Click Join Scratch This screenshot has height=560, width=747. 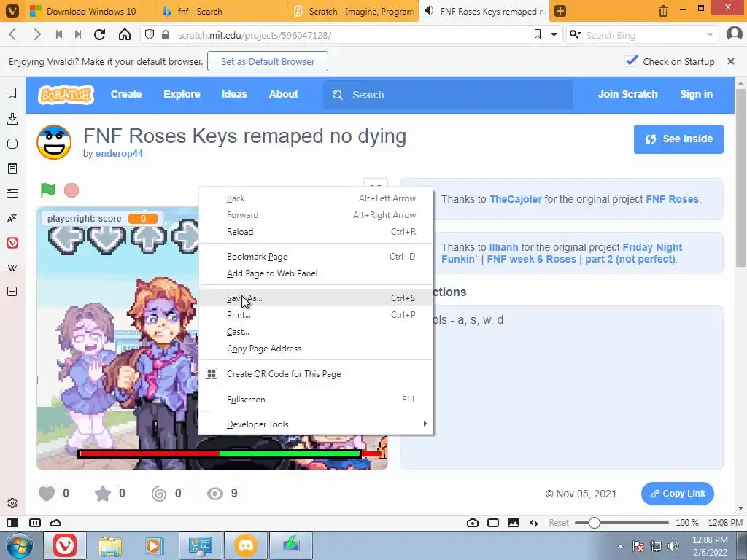pyautogui.click(x=627, y=94)
